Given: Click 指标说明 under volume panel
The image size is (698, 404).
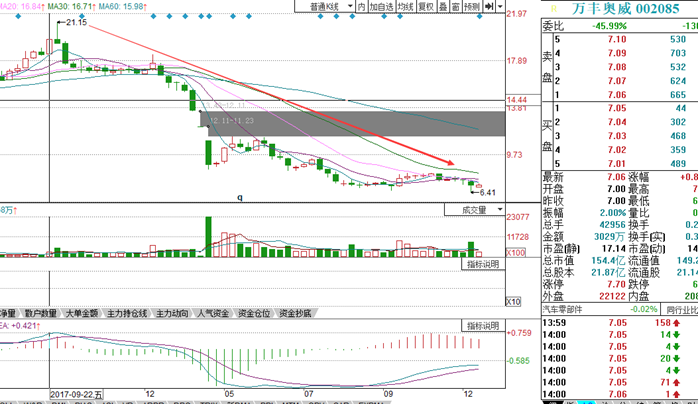Looking at the screenshot, I should tap(483, 264).
